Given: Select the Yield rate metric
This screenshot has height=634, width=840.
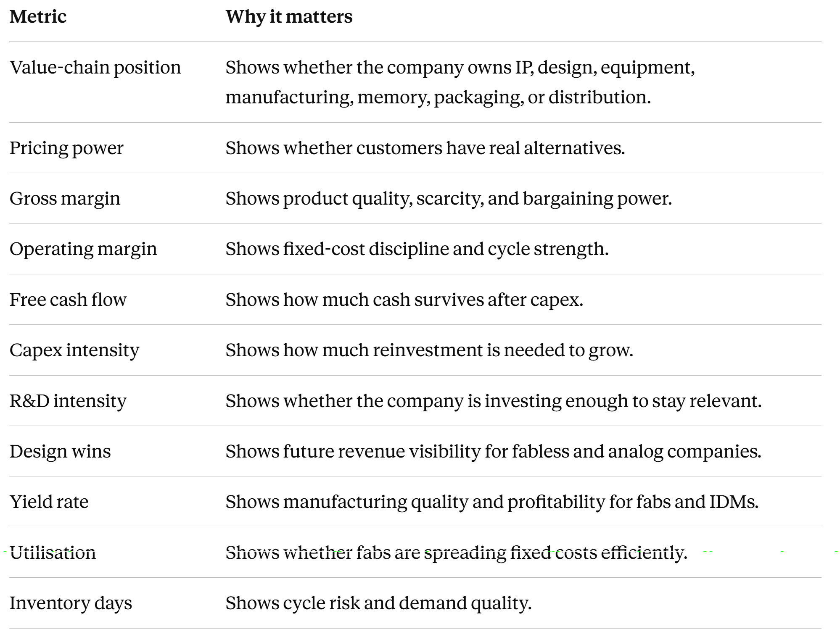Looking at the screenshot, I should click(49, 502).
